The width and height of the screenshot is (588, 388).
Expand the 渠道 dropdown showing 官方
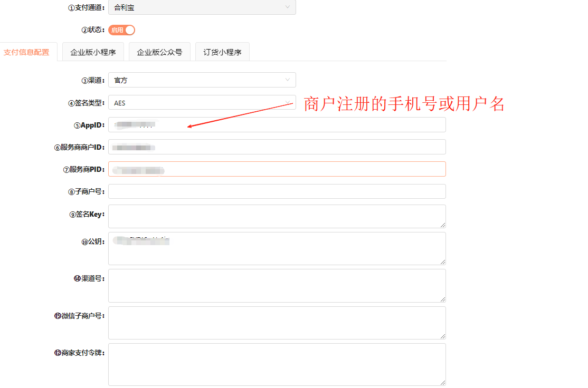coord(202,80)
